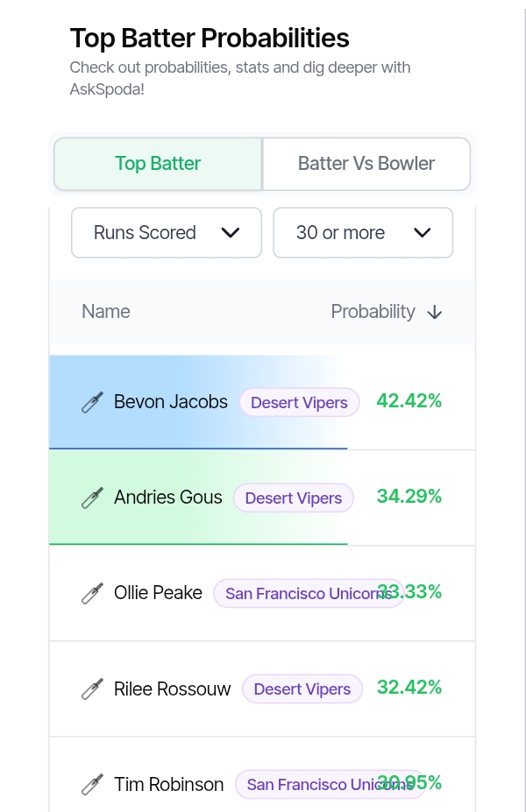The height and width of the screenshot is (812, 526).
Task: Click cricket bat icon beside Bevon Jacobs
Action: (x=92, y=402)
